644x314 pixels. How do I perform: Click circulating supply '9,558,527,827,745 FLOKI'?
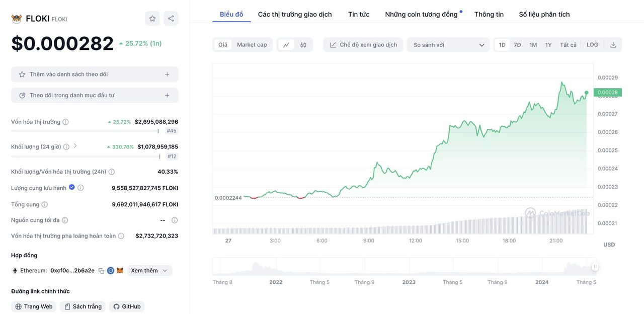[x=145, y=188]
